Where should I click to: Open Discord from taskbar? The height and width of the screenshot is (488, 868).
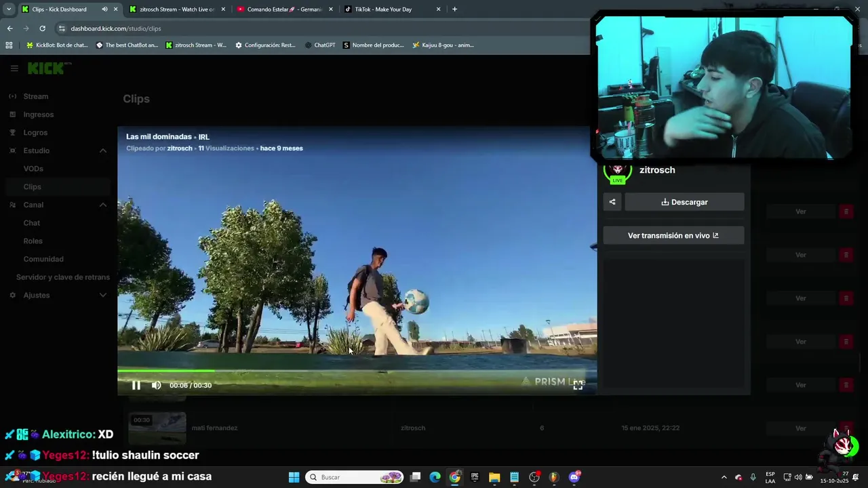pos(574,477)
